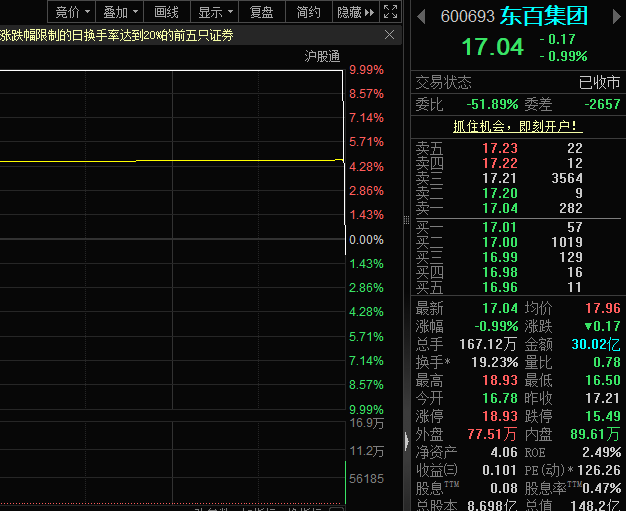626x511 pixels.
Task: Toggle the 简约 simple view
Action: click(x=309, y=12)
